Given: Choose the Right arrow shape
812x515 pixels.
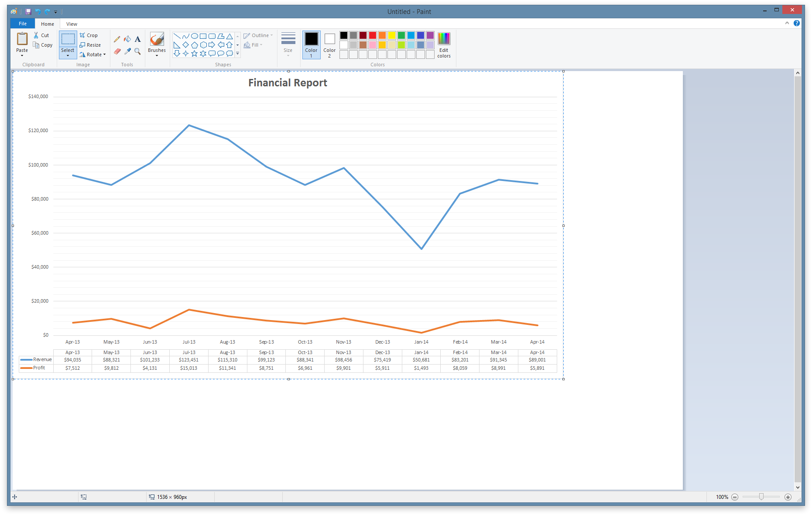Looking at the screenshot, I should pyautogui.click(x=212, y=45).
